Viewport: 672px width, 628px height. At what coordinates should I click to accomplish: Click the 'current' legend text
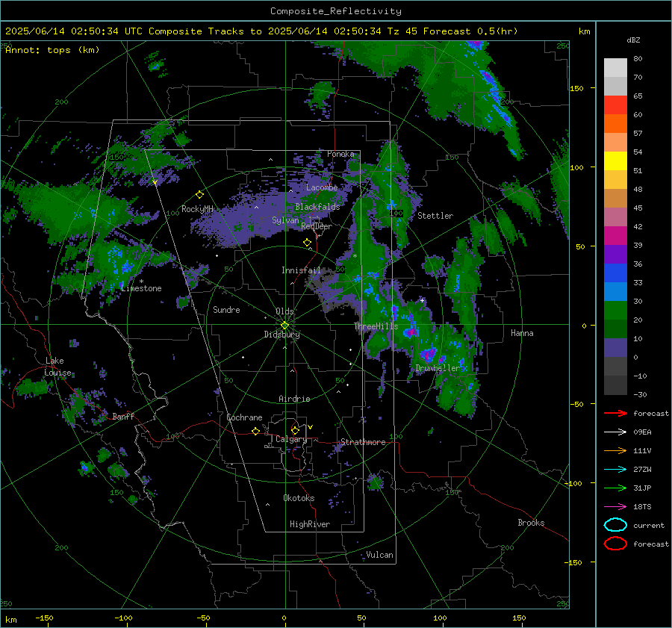tap(649, 526)
